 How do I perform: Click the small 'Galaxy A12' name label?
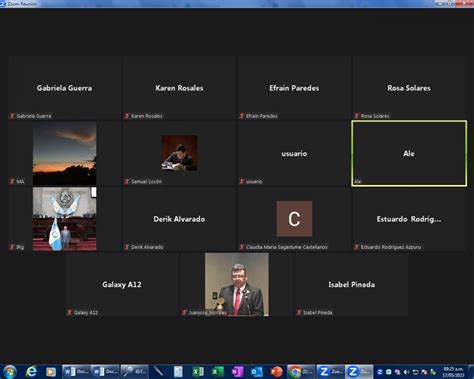86,312
